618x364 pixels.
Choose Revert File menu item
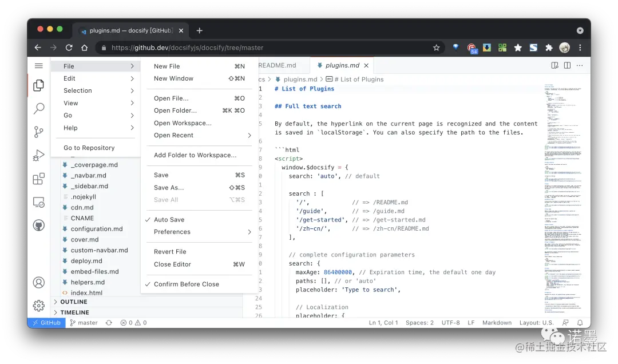pyautogui.click(x=200, y=252)
